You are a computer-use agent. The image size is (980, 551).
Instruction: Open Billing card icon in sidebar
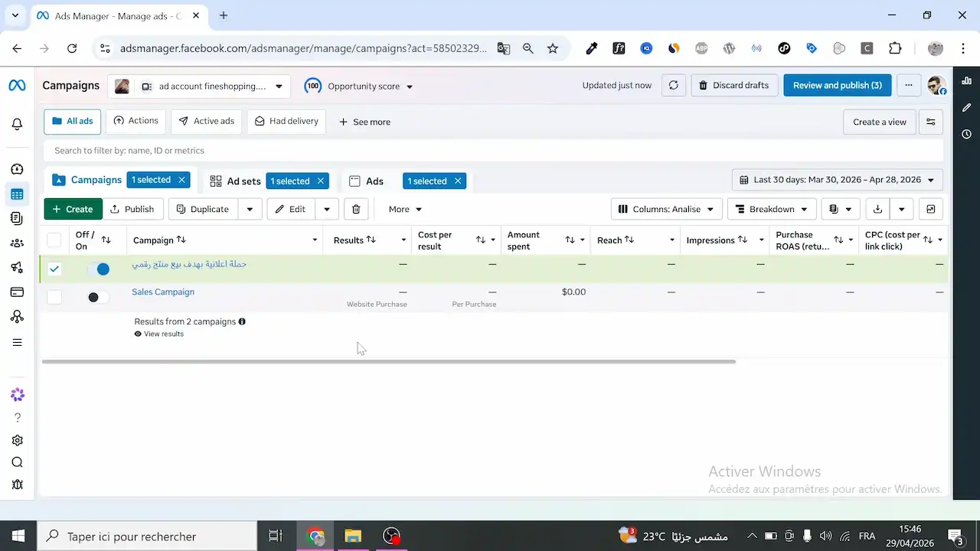[x=17, y=292]
